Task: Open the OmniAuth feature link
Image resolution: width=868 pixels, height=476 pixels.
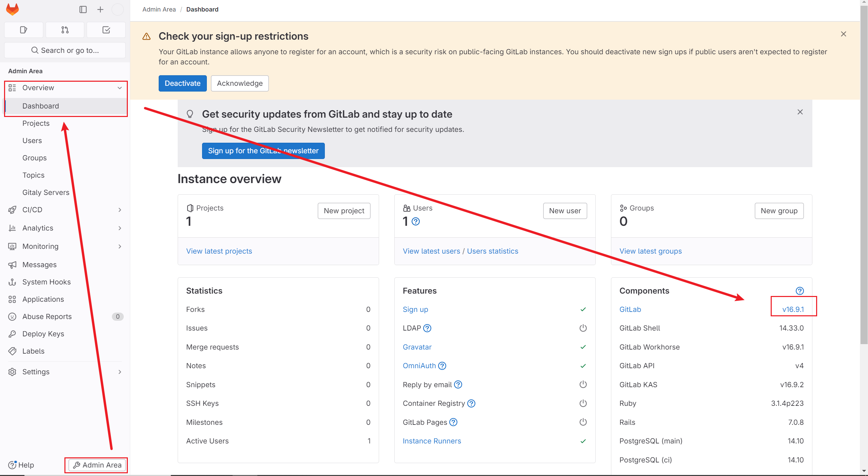Action: tap(419, 366)
